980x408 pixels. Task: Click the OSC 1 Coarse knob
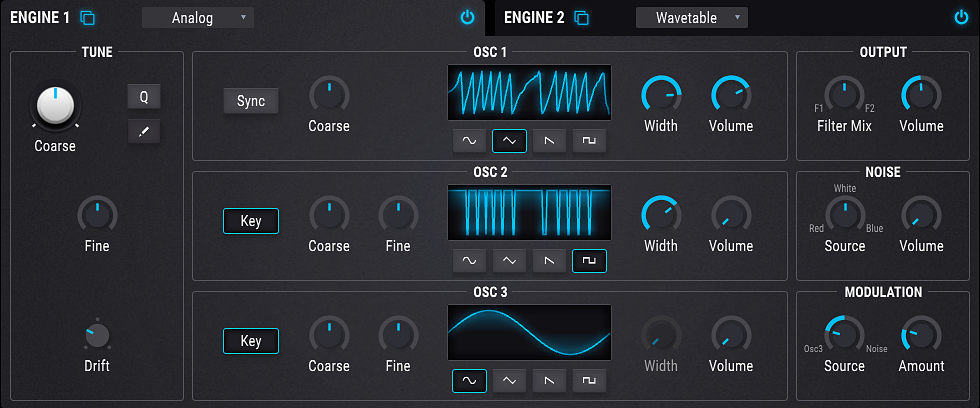click(x=329, y=96)
